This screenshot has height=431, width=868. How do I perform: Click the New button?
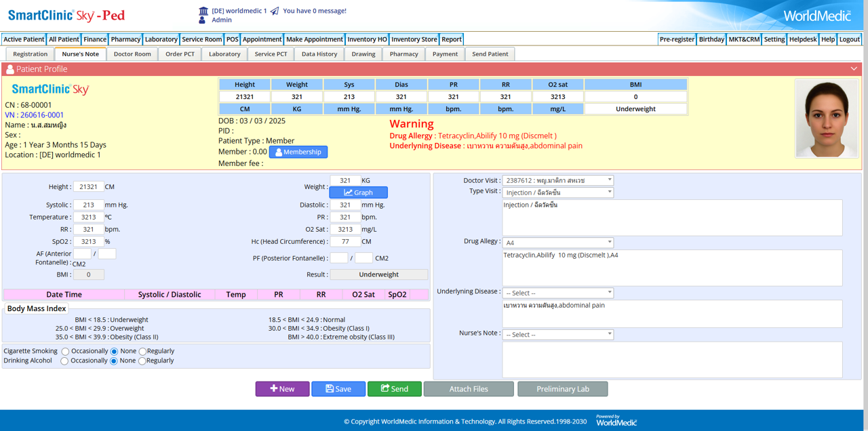tap(282, 389)
